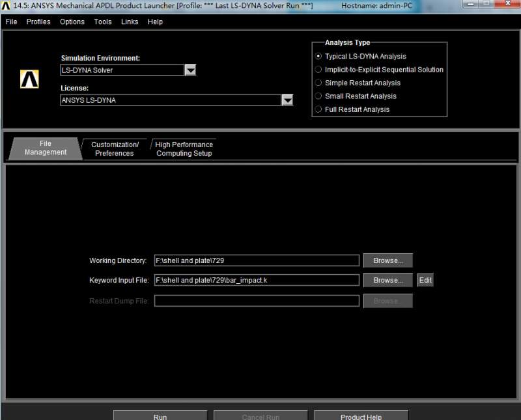Switch to File Management tab
The image size is (521, 420).
point(46,148)
